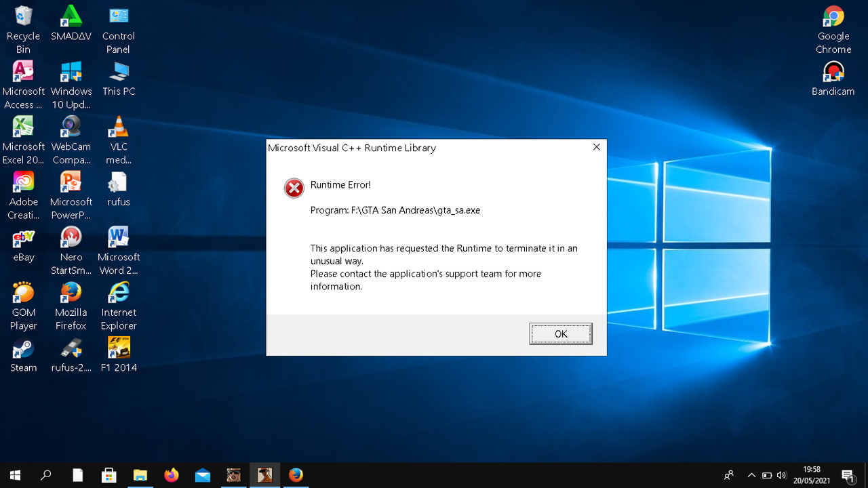Select the rufus-2 installer desktop icon
This screenshot has height=488, width=868.
(x=71, y=356)
